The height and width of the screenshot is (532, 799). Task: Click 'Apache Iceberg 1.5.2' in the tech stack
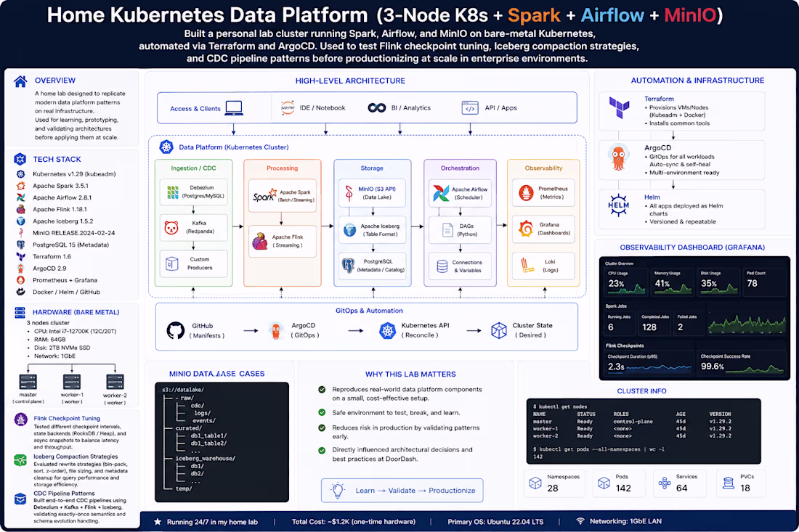63,221
